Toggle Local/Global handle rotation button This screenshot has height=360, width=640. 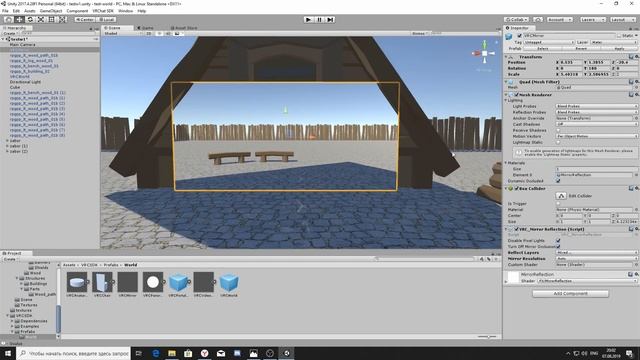pyautogui.click(x=107, y=19)
